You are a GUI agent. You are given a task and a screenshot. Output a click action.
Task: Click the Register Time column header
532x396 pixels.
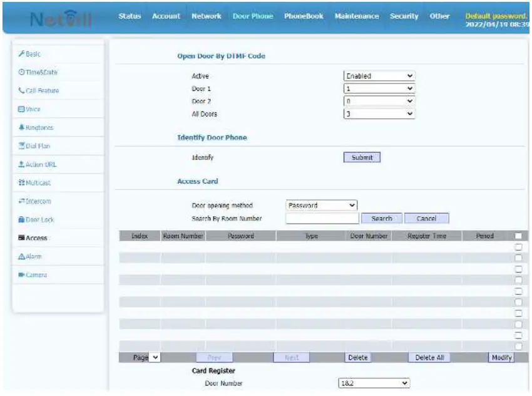pos(427,236)
